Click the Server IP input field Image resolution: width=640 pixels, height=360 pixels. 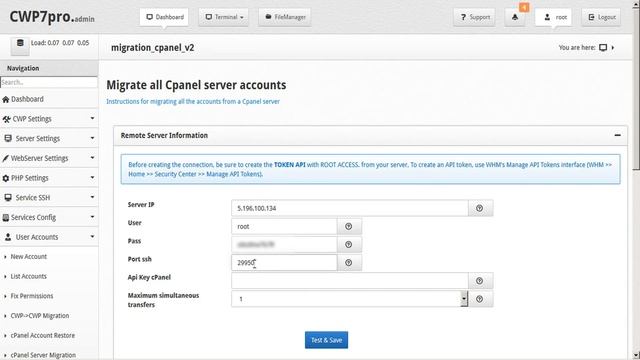(x=350, y=208)
